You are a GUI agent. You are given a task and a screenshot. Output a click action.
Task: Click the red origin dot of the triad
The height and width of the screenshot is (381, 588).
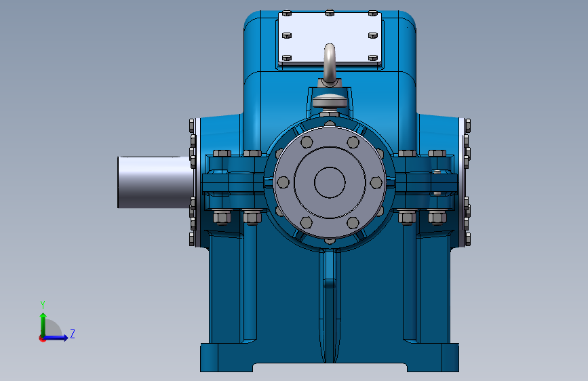(42, 338)
